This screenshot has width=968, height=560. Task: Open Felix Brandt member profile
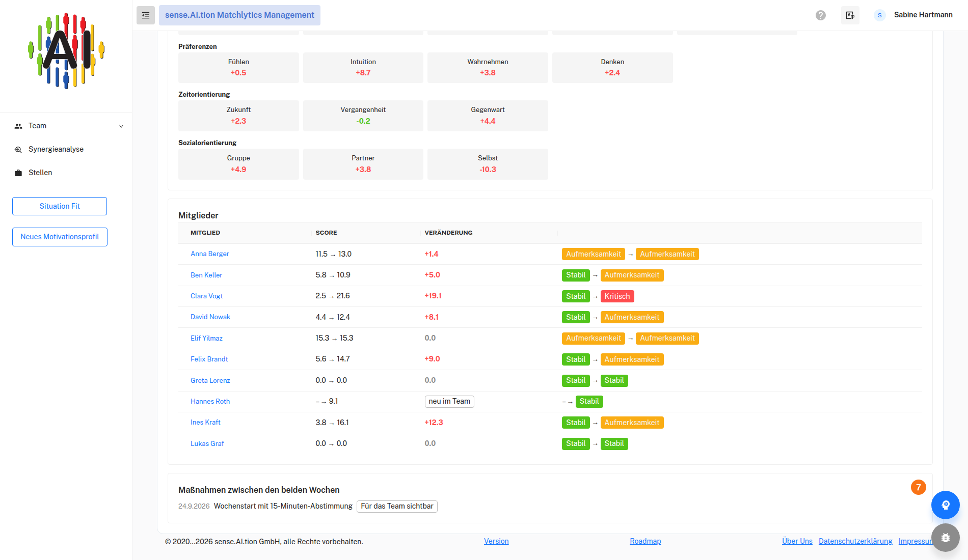209,359
